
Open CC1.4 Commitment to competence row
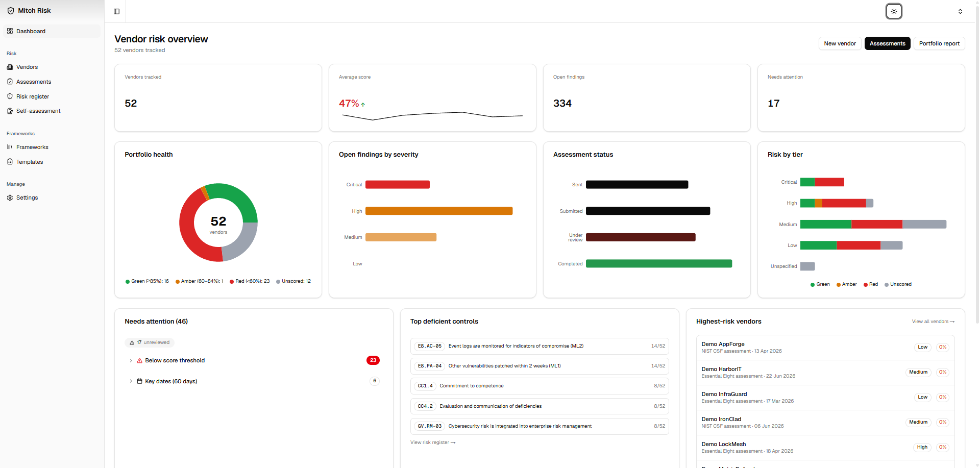point(540,386)
